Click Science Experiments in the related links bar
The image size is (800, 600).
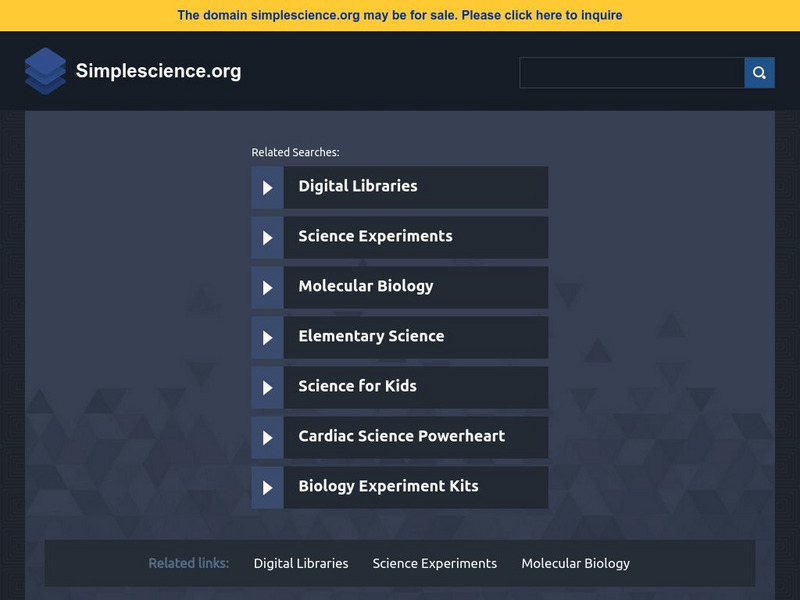[x=435, y=563]
